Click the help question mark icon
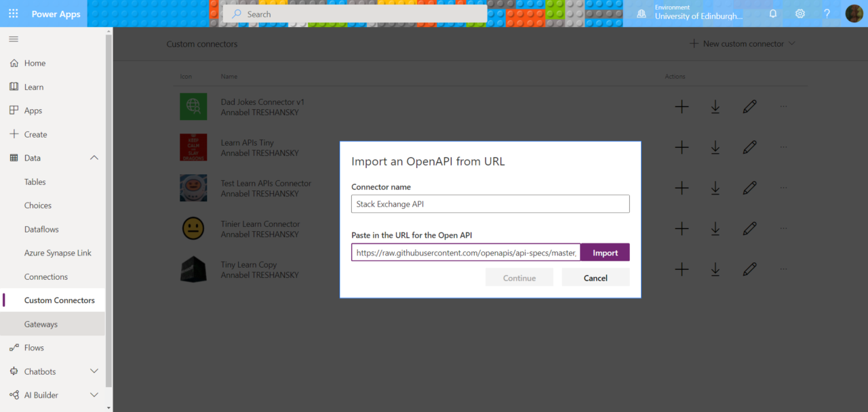 pyautogui.click(x=827, y=13)
